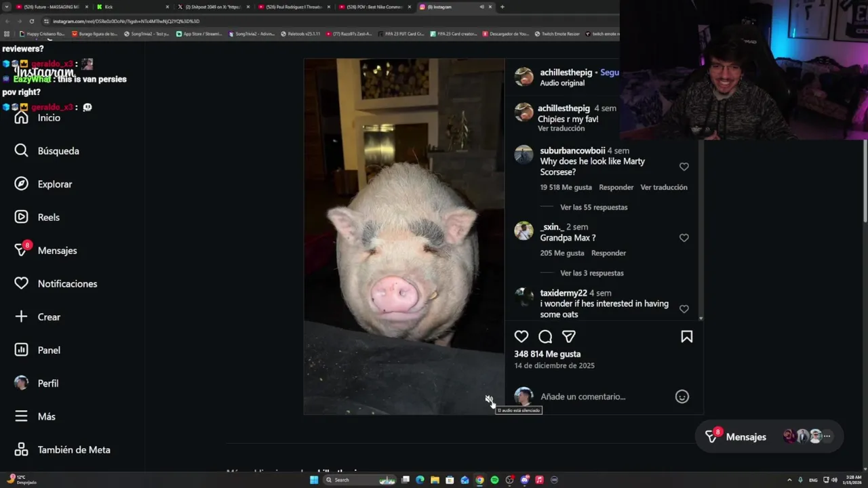Save post with bookmark icon
The width and height of the screenshot is (868, 488).
coord(686,337)
